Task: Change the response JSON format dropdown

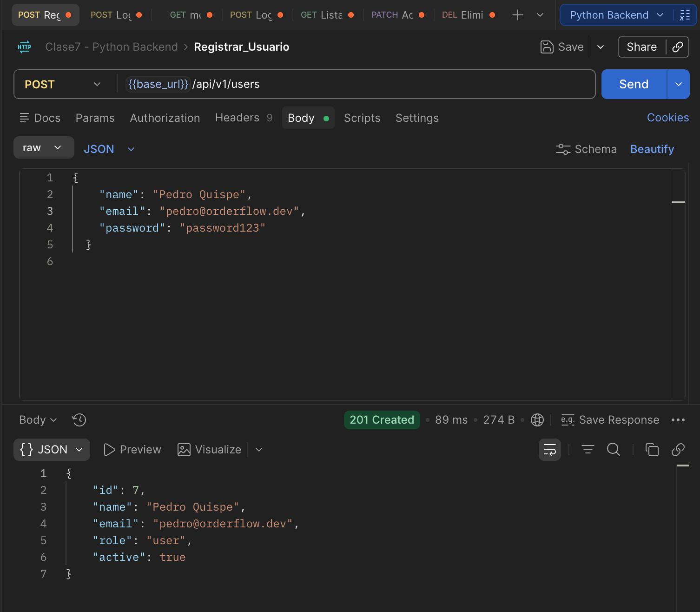Action: click(52, 450)
